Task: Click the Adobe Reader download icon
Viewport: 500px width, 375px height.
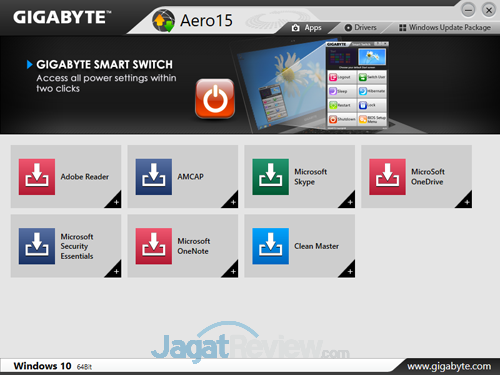Action: (x=37, y=177)
